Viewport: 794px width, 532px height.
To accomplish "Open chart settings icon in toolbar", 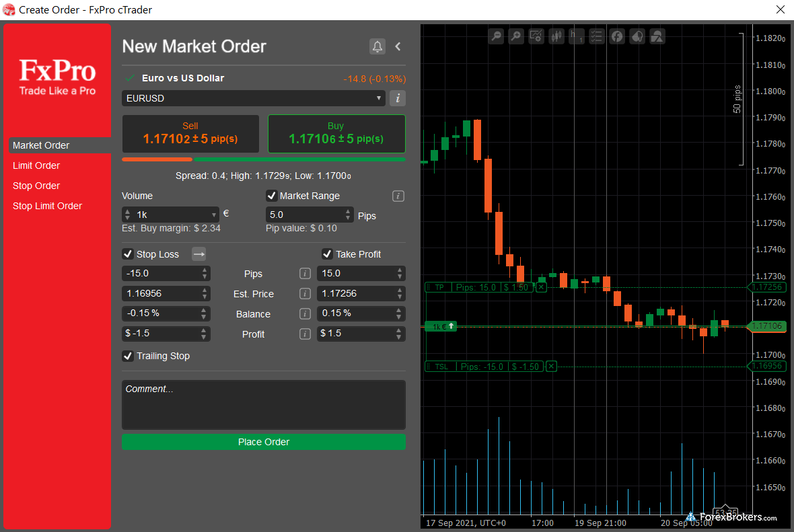I will (536, 36).
